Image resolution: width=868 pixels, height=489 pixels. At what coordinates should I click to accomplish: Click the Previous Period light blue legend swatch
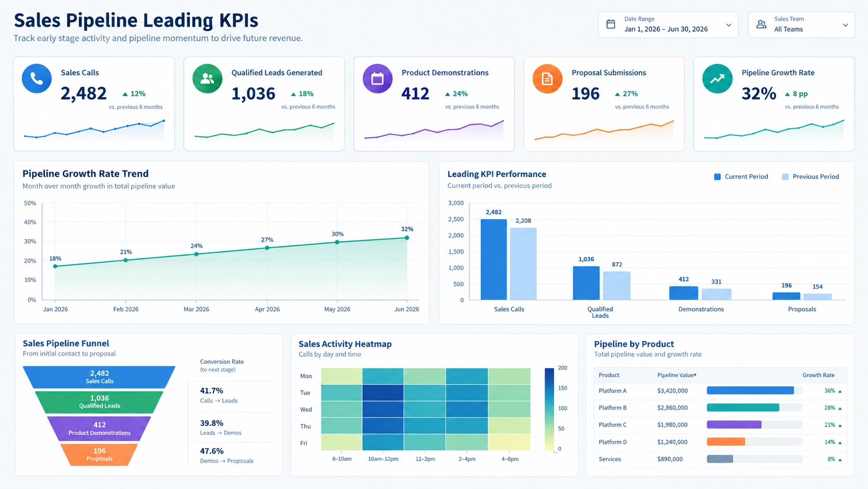[x=785, y=177]
